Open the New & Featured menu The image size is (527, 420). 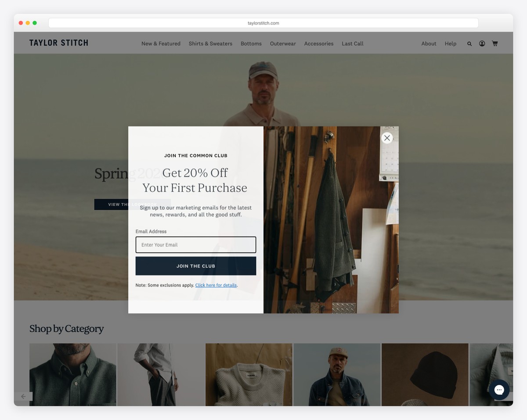[161, 43]
